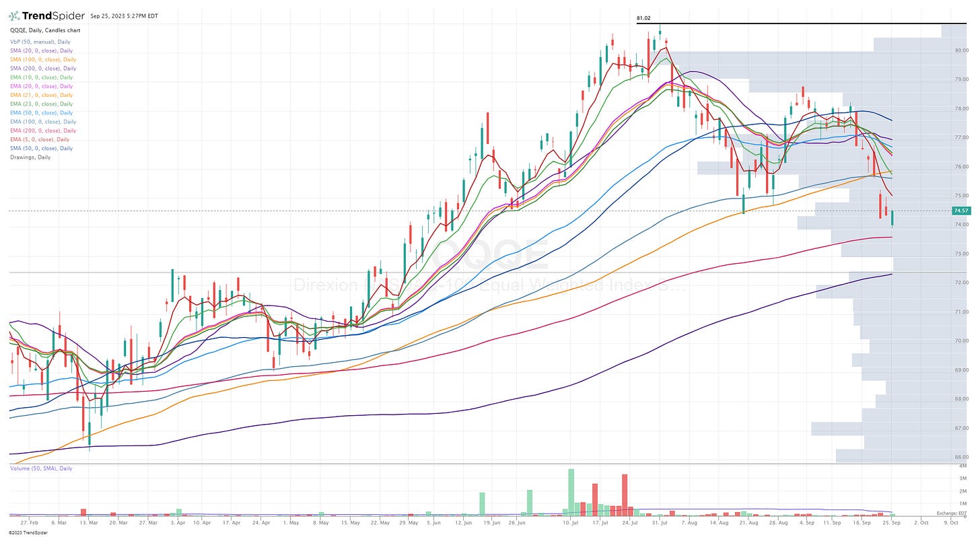
Task: Click the 75.00 price axis label
Action: (960, 196)
